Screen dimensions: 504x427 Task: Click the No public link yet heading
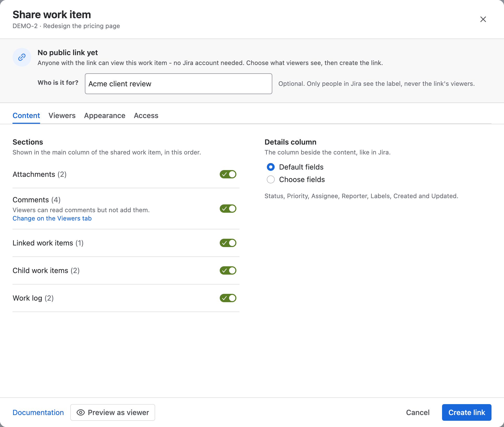coord(68,53)
